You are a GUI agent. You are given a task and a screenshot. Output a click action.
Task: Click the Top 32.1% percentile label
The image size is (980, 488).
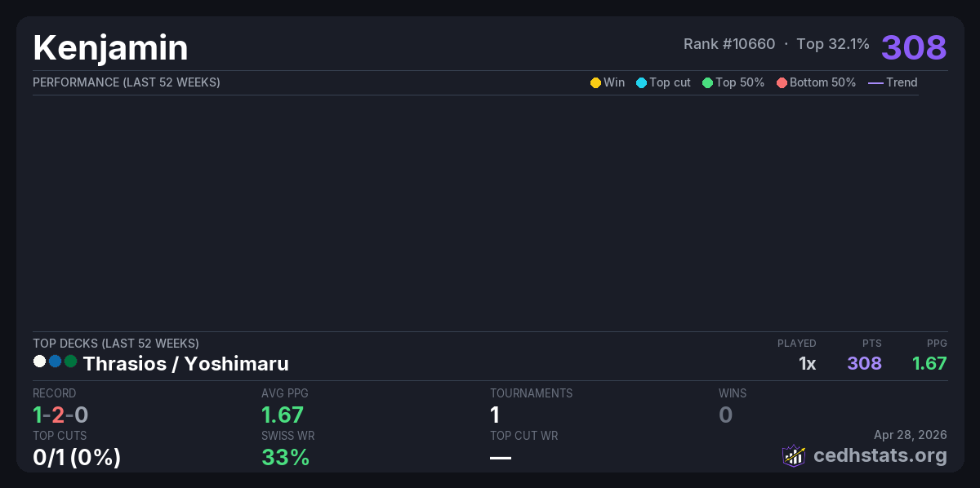pos(833,44)
